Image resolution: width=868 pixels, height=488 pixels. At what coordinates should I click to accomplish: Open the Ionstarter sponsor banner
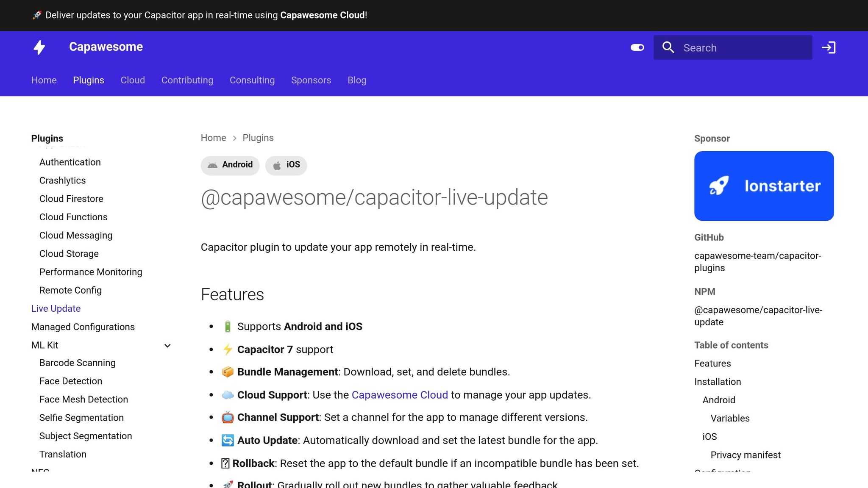[764, 186]
